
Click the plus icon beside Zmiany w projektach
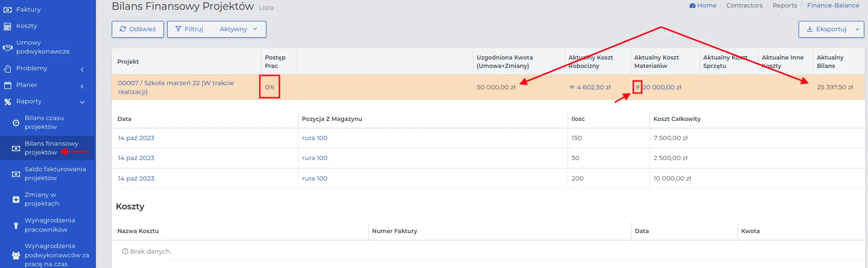[16, 200]
